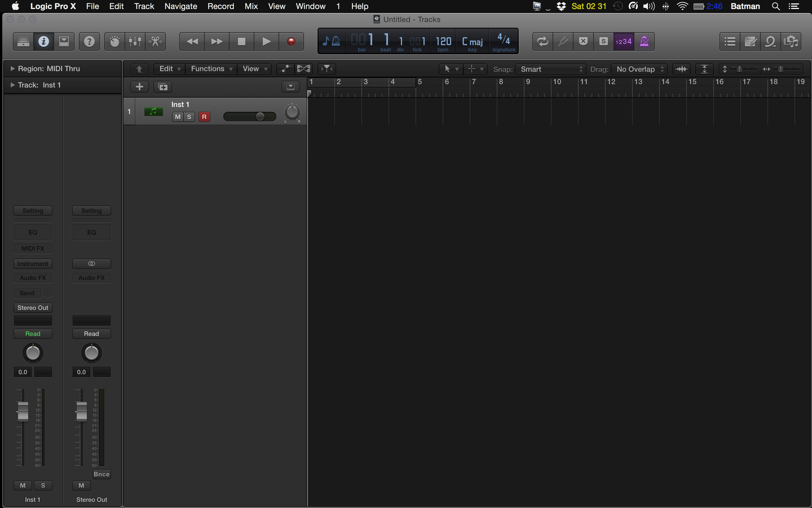Open the Mixer faders button
Image resolution: width=812 pixels, height=508 pixels.
135,42
